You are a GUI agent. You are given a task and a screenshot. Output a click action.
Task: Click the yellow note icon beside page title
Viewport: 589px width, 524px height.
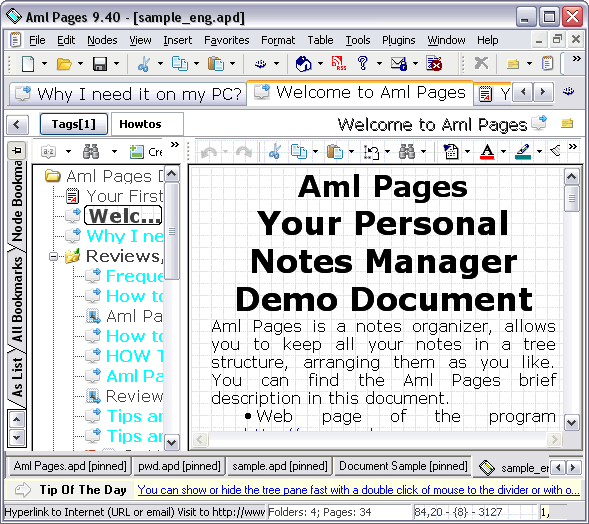tap(567, 123)
